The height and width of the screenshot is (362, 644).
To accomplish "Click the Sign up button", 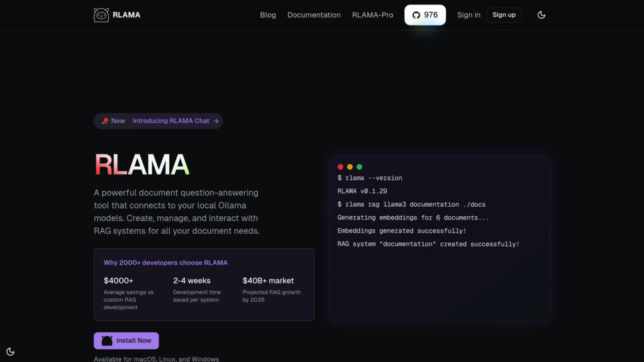I will click(504, 14).
